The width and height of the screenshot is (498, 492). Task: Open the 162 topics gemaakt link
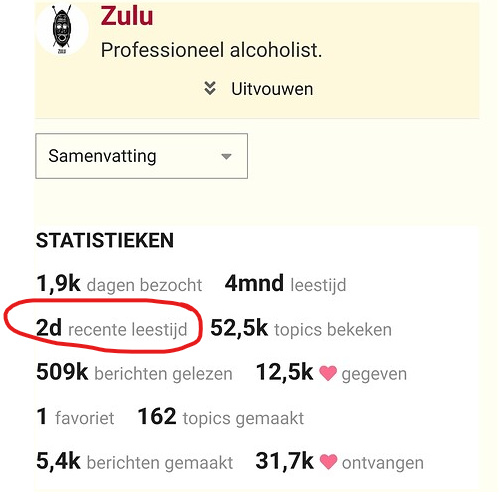point(221,417)
